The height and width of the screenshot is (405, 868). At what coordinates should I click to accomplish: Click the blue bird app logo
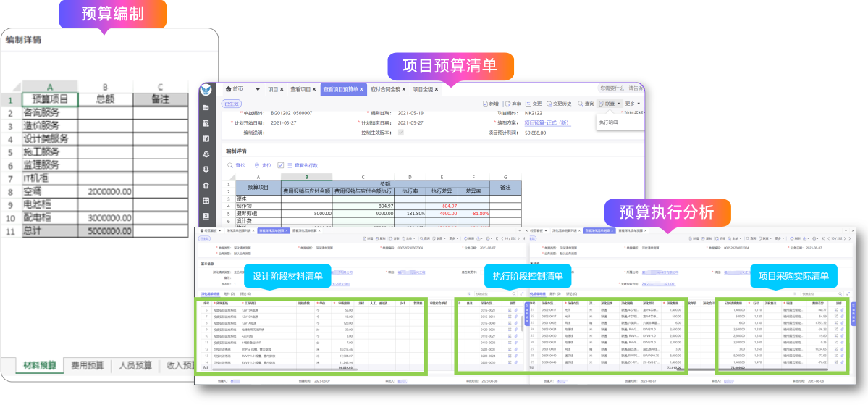[206, 90]
